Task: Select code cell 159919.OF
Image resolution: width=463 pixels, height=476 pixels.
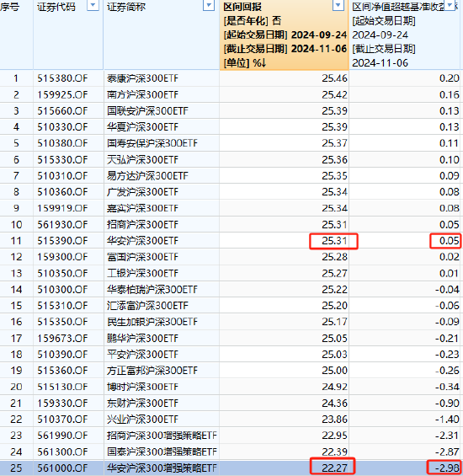Action: (x=62, y=208)
